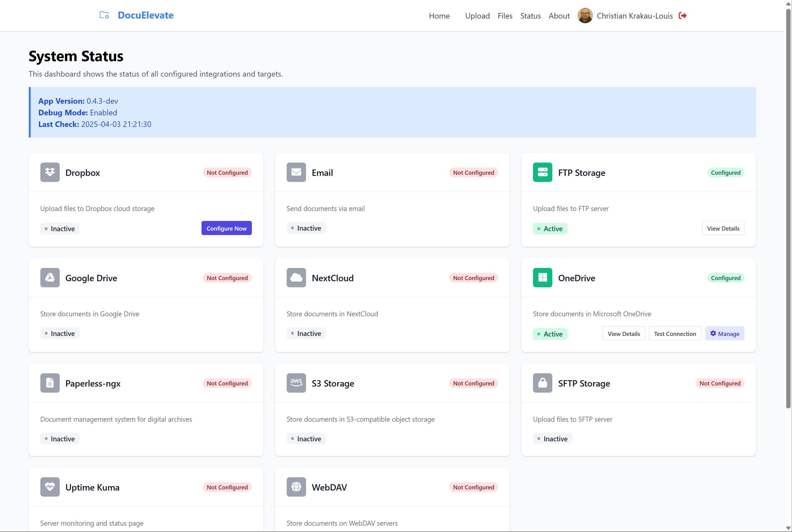Click the FTP Storage server icon

[542, 172]
